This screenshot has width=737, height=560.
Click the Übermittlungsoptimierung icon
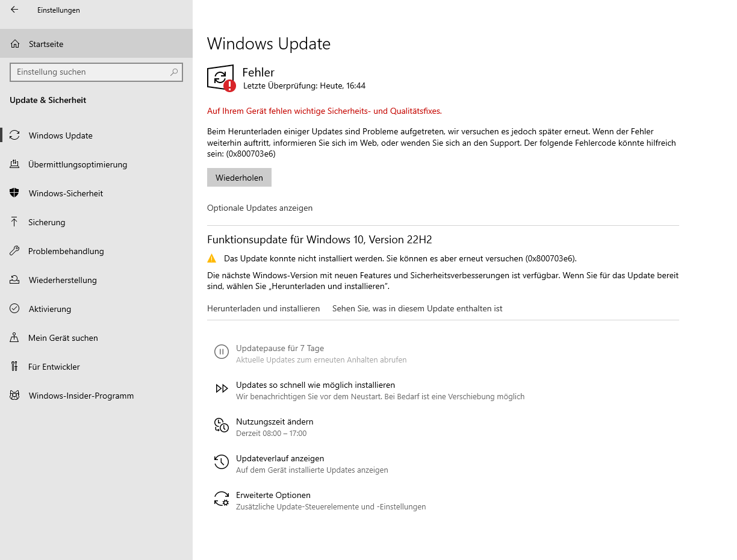(x=15, y=164)
